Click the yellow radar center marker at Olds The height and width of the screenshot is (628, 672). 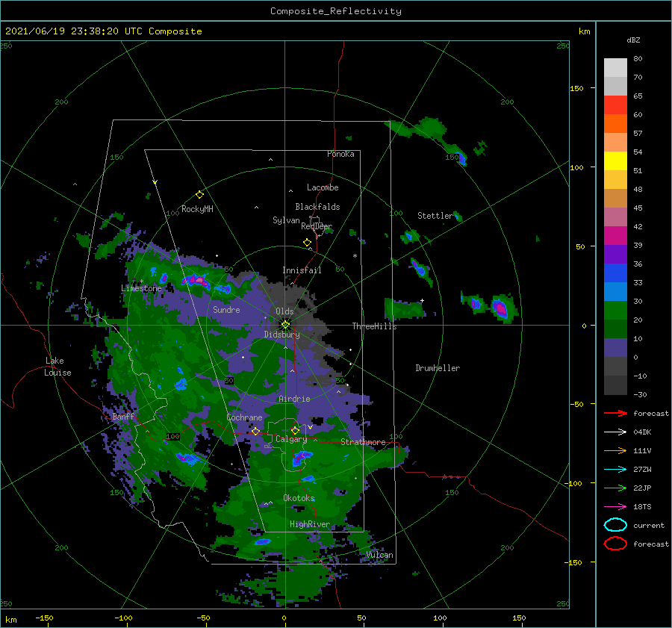(x=285, y=325)
